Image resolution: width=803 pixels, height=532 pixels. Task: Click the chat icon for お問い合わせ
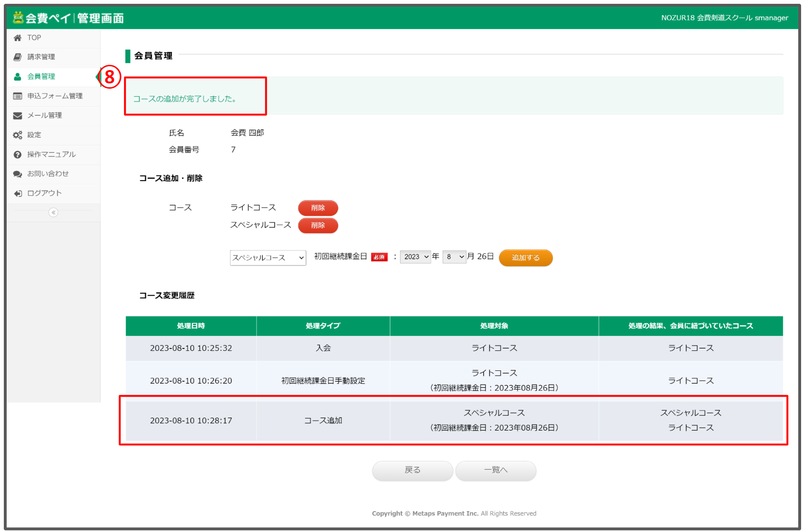pyautogui.click(x=17, y=174)
